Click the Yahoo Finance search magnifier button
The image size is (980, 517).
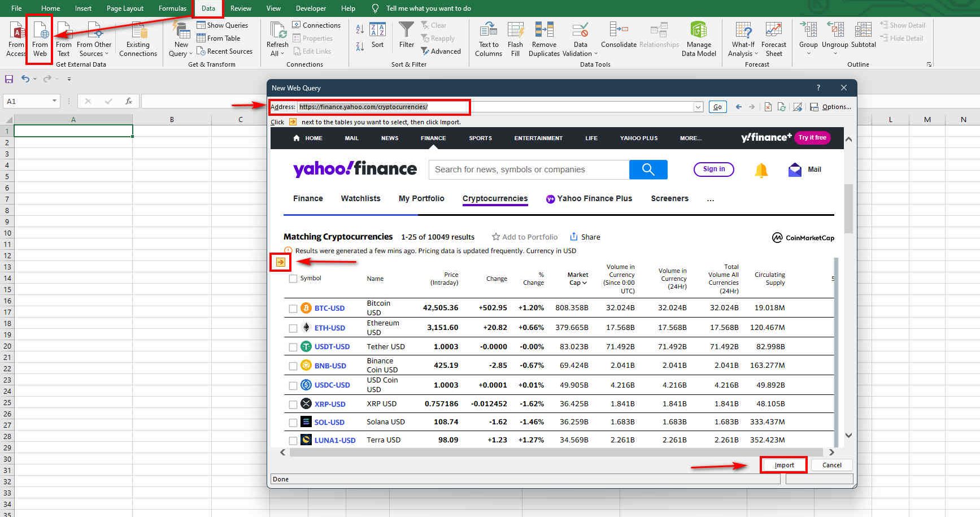(648, 170)
